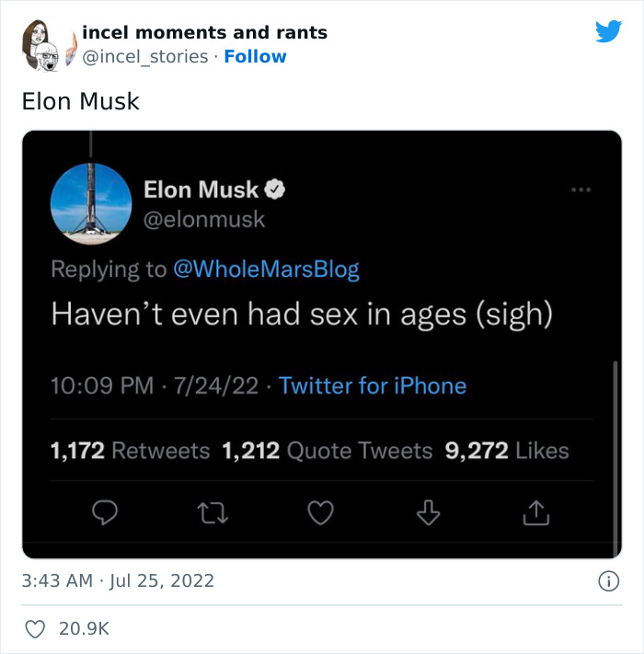Open the three-dot more options menu
Image resolution: width=644 pixels, height=654 pixels.
click(x=580, y=190)
